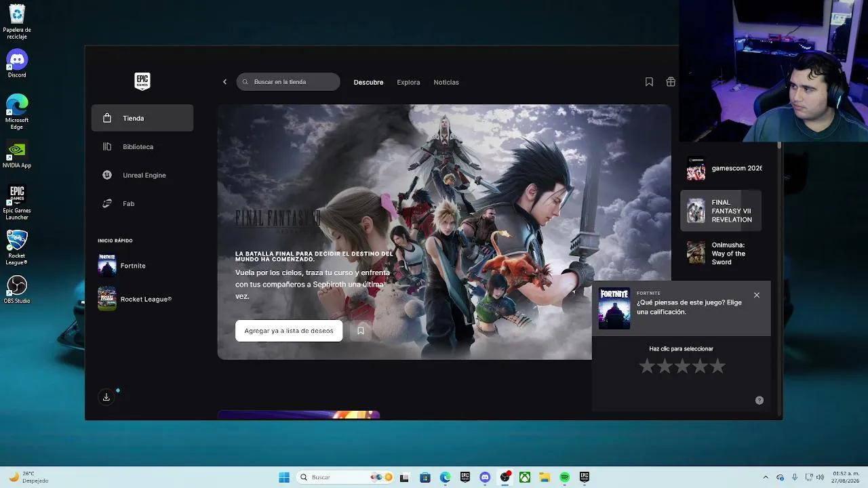Select Papelera de reciclaje desktop icon
This screenshot has width=868, height=488.
pyautogui.click(x=17, y=22)
